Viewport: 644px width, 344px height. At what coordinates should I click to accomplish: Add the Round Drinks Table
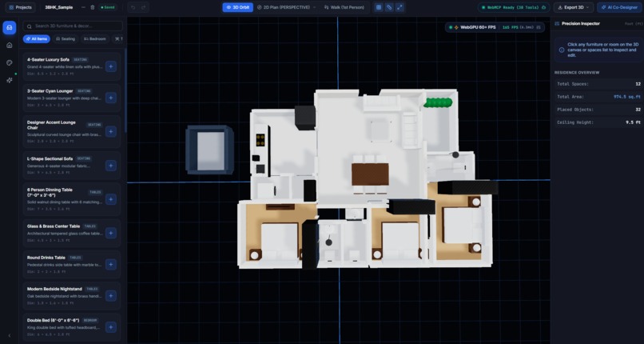(x=110, y=265)
